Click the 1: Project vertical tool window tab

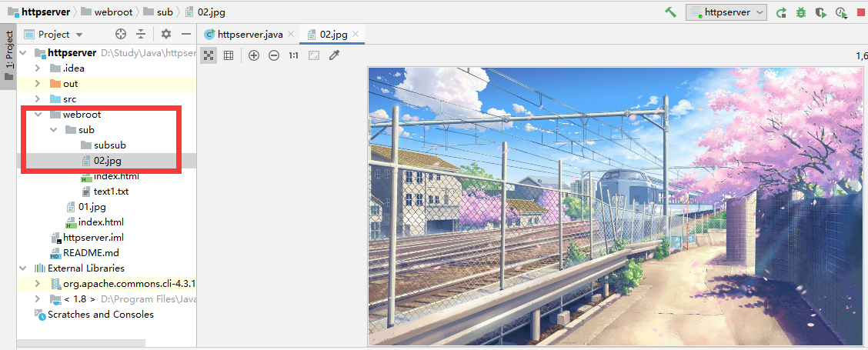8,55
